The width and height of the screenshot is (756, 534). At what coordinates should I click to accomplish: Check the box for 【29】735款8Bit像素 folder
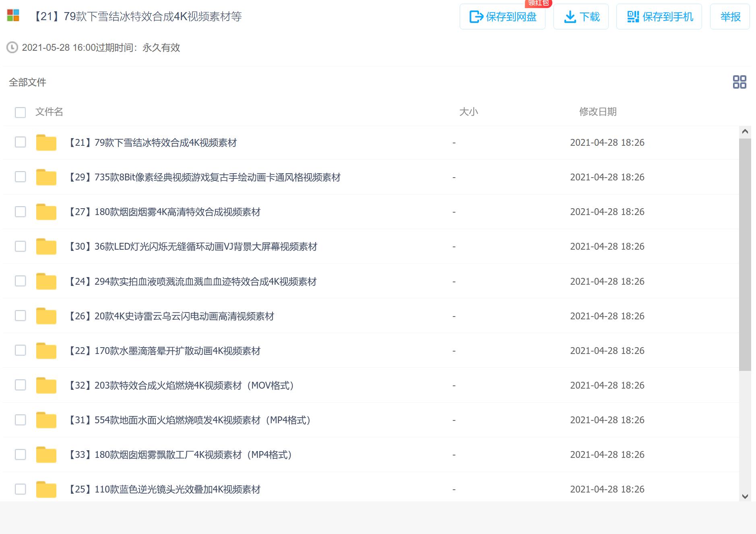(20, 177)
